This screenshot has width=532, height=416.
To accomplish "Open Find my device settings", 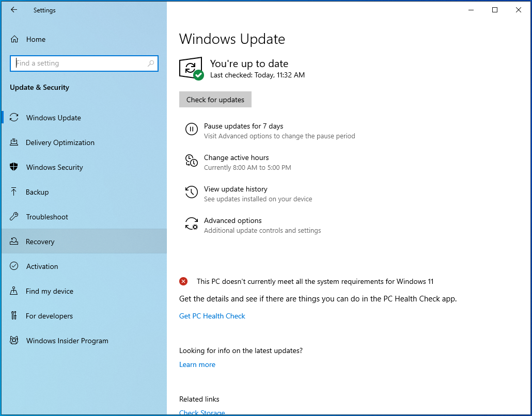I will click(84, 291).
